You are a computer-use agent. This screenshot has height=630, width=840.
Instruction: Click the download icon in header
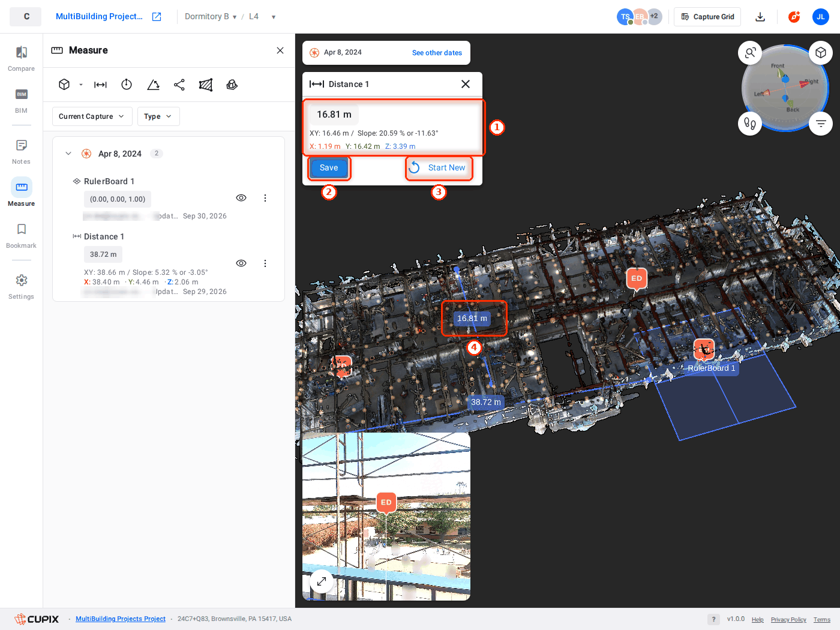760,17
